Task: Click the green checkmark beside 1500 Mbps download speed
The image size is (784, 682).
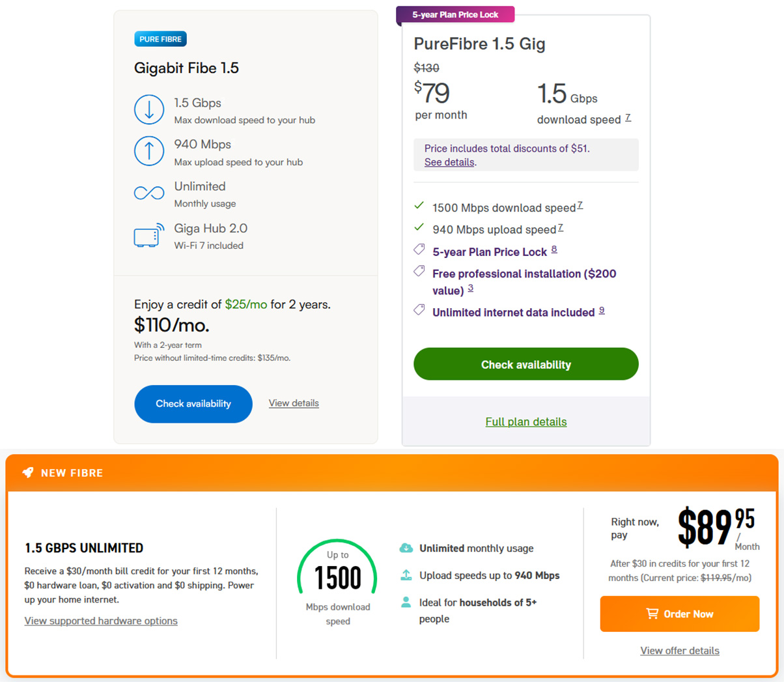Action: pos(419,205)
